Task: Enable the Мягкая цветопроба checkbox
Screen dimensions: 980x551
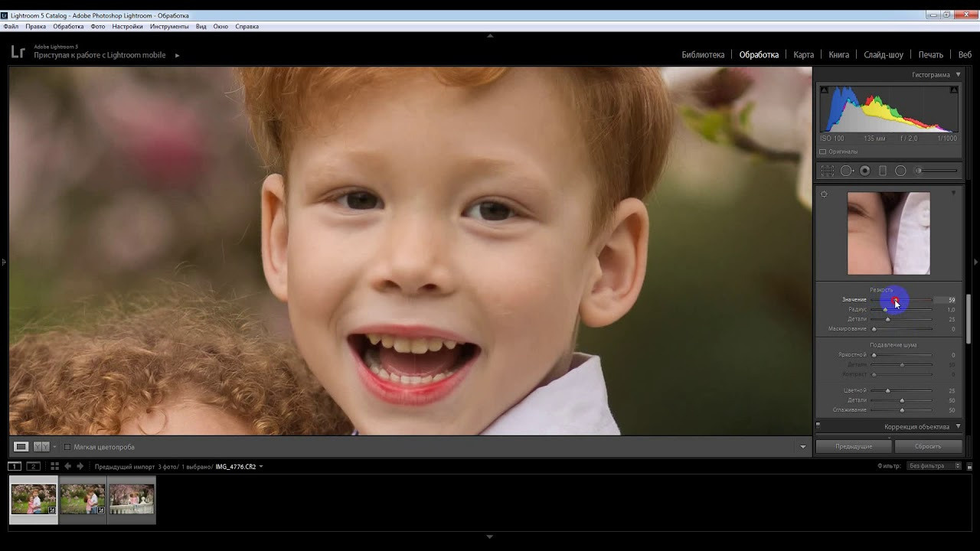Action: (67, 447)
